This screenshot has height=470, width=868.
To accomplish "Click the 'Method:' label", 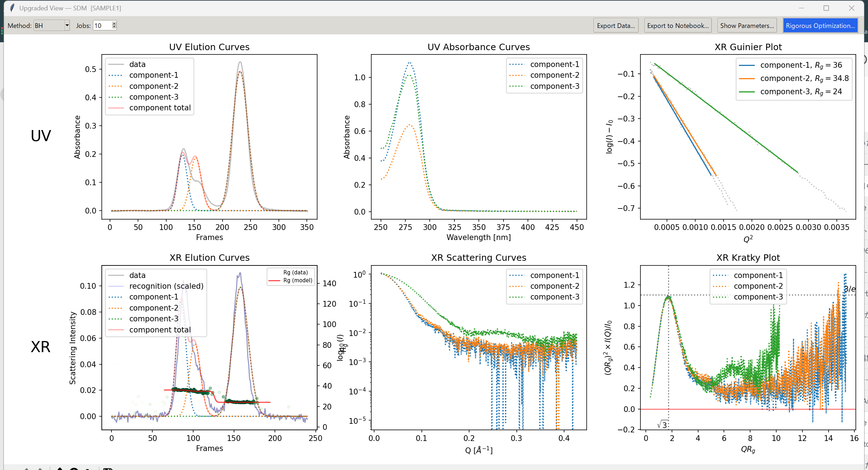I will [x=20, y=25].
